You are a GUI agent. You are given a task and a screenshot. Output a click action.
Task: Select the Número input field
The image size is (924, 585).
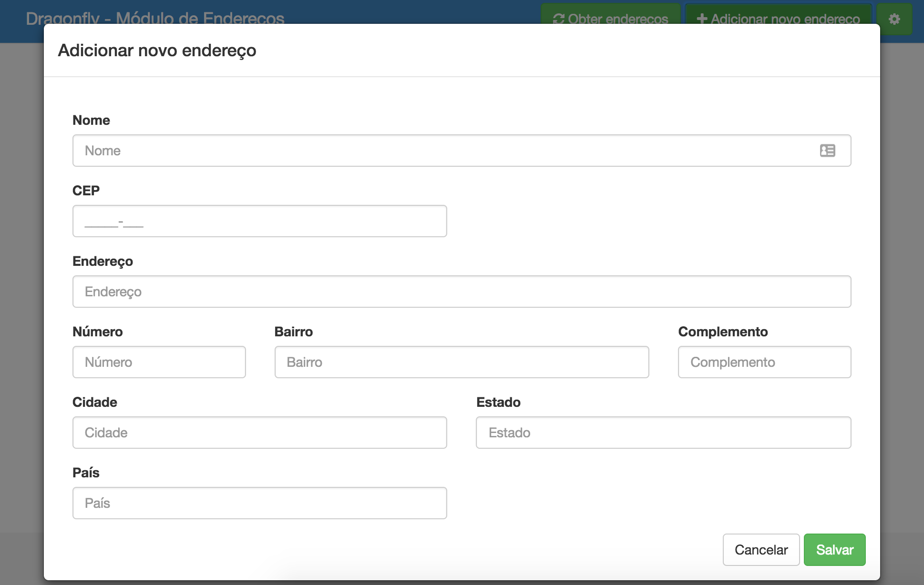coord(159,362)
